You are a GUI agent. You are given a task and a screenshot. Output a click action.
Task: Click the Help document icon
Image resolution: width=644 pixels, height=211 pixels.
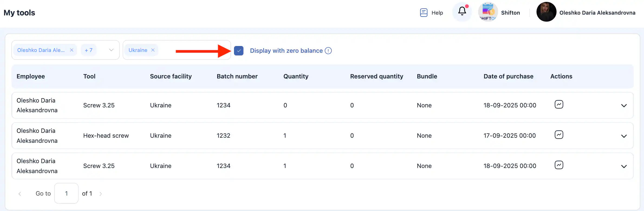point(424,13)
